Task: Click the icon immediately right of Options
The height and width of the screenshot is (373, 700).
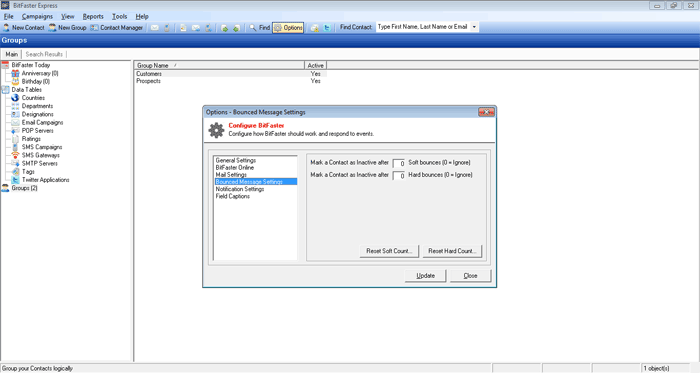Action: (x=314, y=28)
